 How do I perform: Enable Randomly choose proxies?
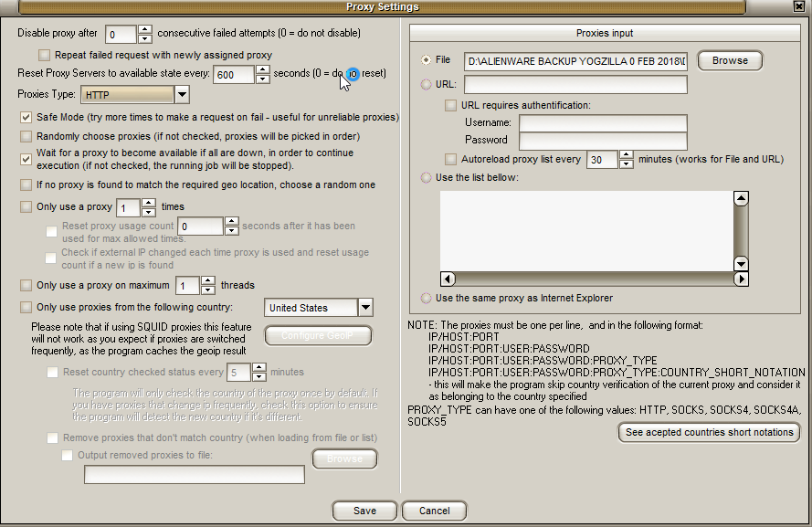(x=26, y=137)
